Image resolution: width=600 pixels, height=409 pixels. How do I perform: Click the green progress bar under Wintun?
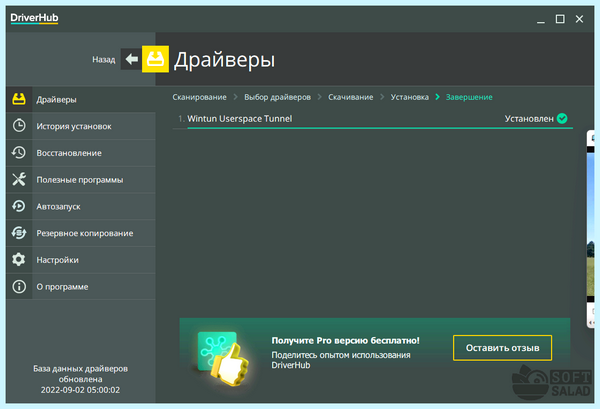tap(380, 128)
